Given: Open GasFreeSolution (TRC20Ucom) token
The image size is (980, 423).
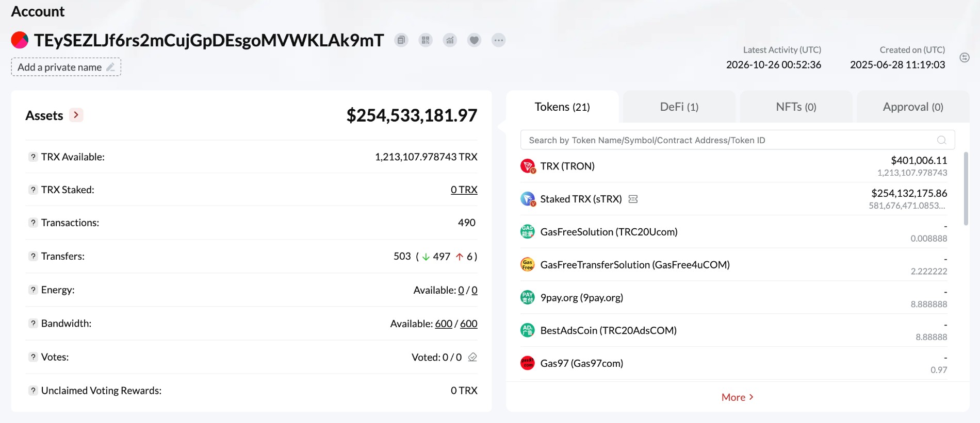Looking at the screenshot, I should [x=609, y=232].
